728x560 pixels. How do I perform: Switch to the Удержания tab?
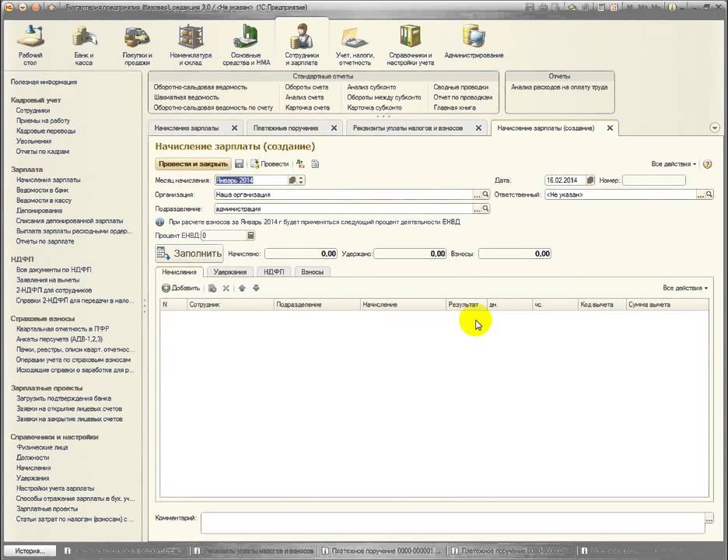coord(229,271)
